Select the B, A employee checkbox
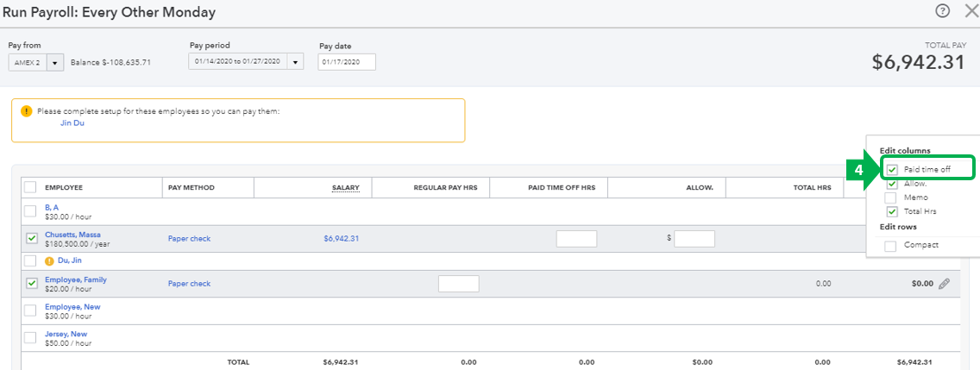Image resolution: width=980 pixels, height=370 pixels. tap(30, 211)
